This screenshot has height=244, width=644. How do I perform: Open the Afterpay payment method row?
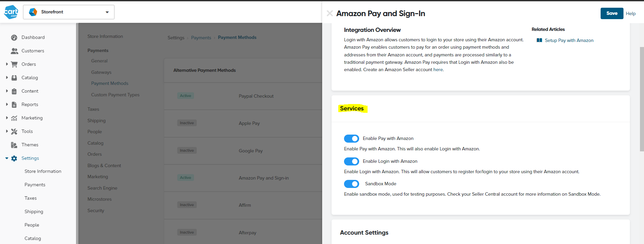pyautogui.click(x=243, y=232)
